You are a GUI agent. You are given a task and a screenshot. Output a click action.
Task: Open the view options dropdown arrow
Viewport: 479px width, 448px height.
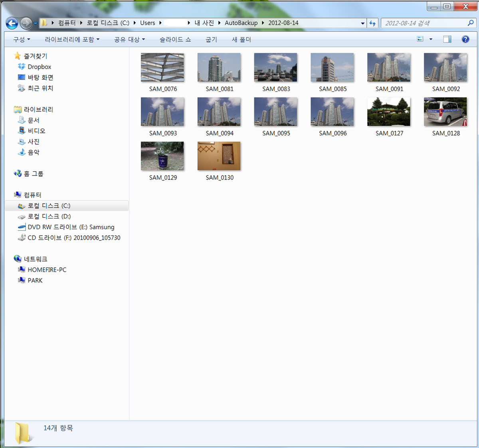point(431,39)
